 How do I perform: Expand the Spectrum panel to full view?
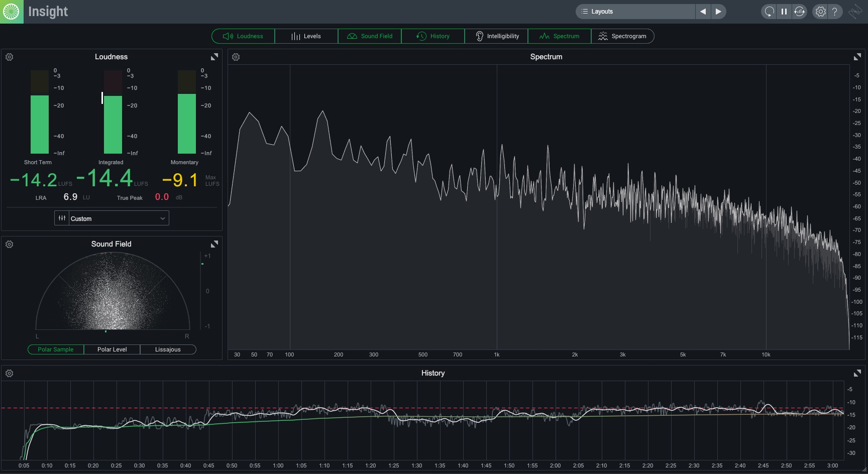[x=857, y=57]
